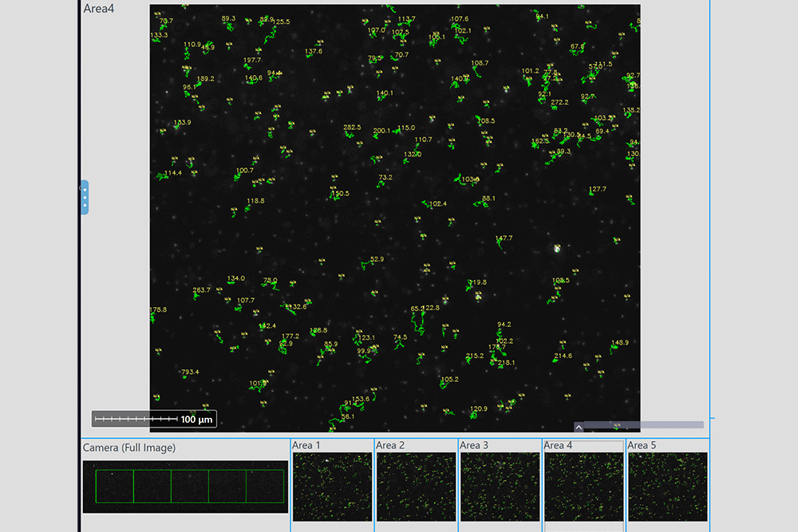Select the particle track labeled 214.6
The width and height of the screenshot is (798, 532).
[563, 356]
